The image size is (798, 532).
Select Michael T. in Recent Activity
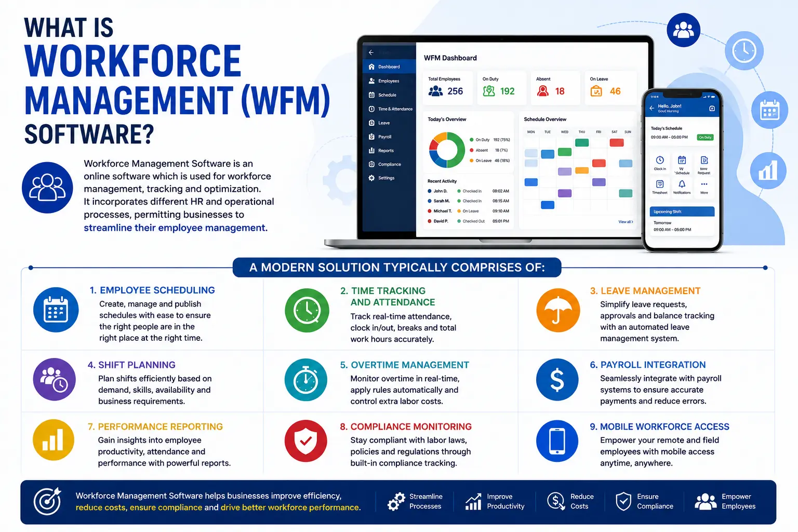pos(468,211)
